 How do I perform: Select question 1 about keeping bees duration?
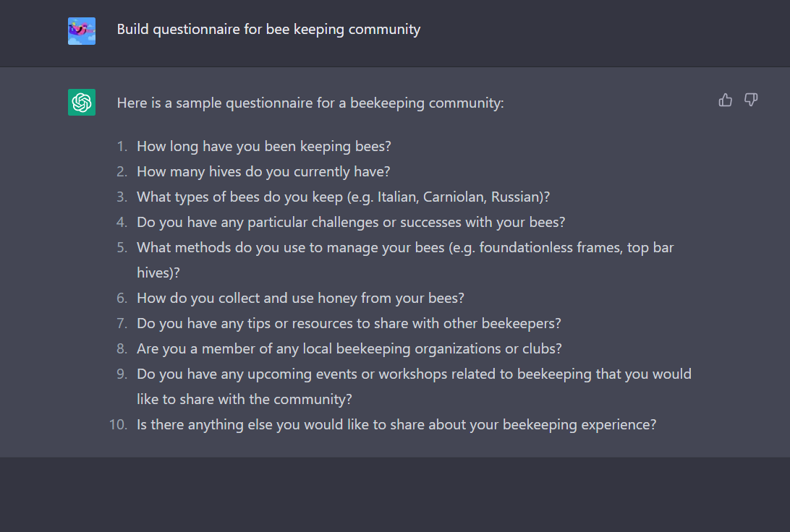point(263,145)
